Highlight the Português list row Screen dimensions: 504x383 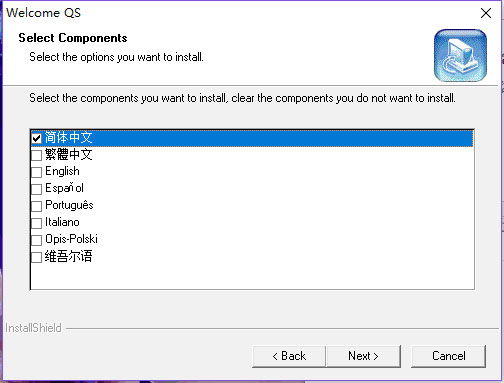[x=252, y=206]
